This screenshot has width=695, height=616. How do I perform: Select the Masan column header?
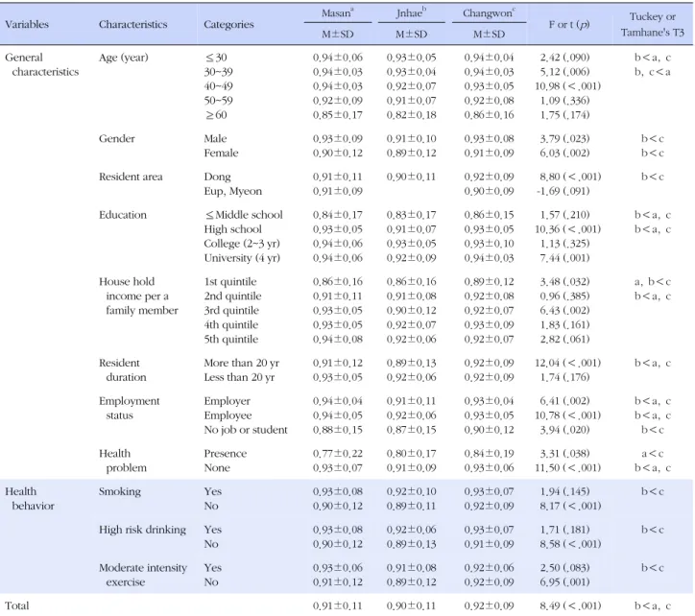click(x=338, y=13)
